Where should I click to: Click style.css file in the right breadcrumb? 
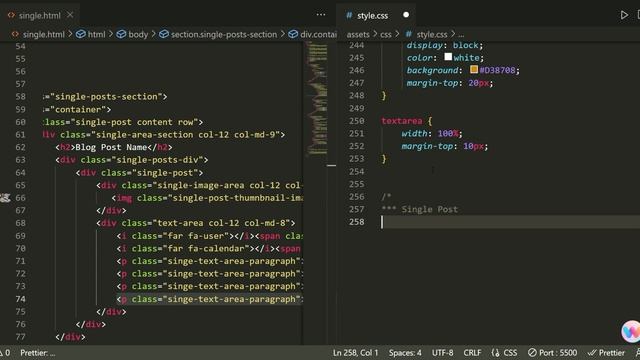(x=431, y=34)
